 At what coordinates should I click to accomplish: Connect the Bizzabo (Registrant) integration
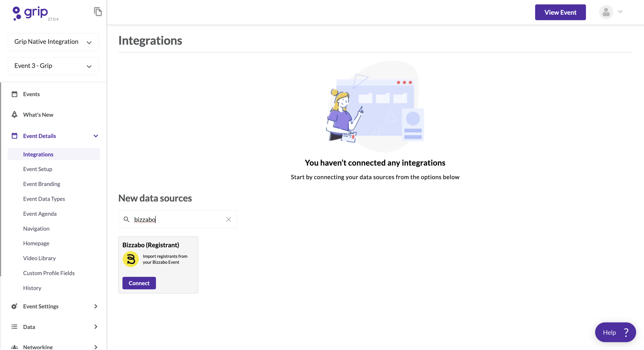[x=139, y=283]
